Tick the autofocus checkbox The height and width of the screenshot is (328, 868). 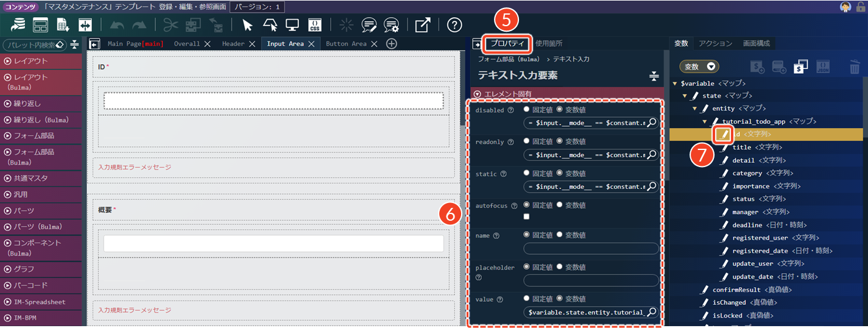pyautogui.click(x=527, y=216)
